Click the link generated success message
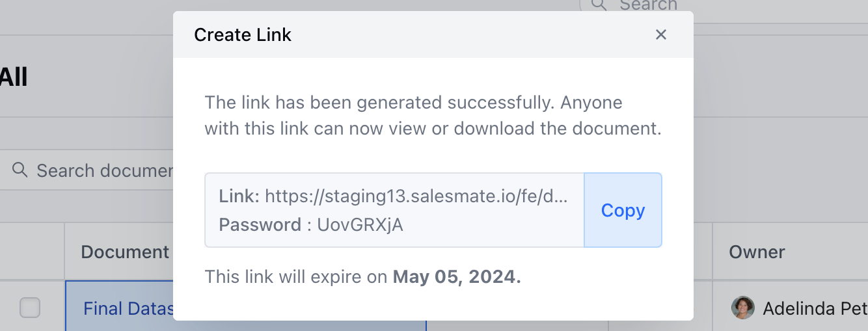The height and width of the screenshot is (331, 868). [x=433, y=116]
